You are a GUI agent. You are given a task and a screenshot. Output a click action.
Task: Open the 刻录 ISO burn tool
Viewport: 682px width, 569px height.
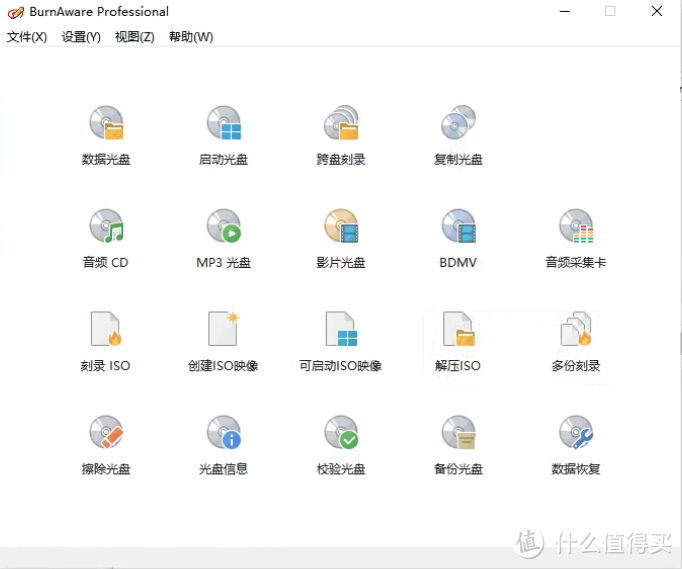tap(106, 341)
